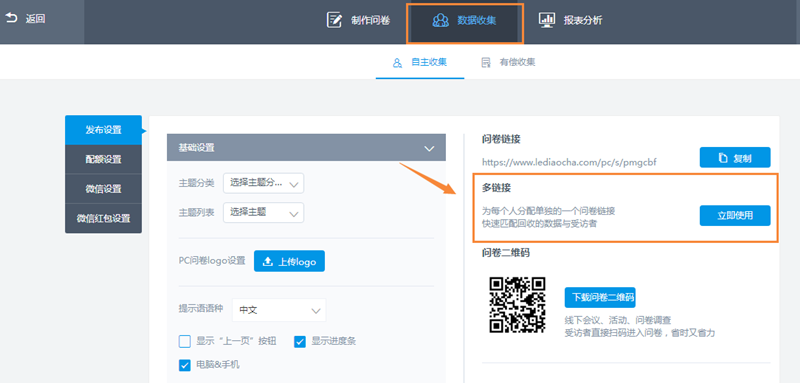This screenshot has height=383, width=800.
Task: Click the 制作问卷 edit icon
Action: coord(334,20)
